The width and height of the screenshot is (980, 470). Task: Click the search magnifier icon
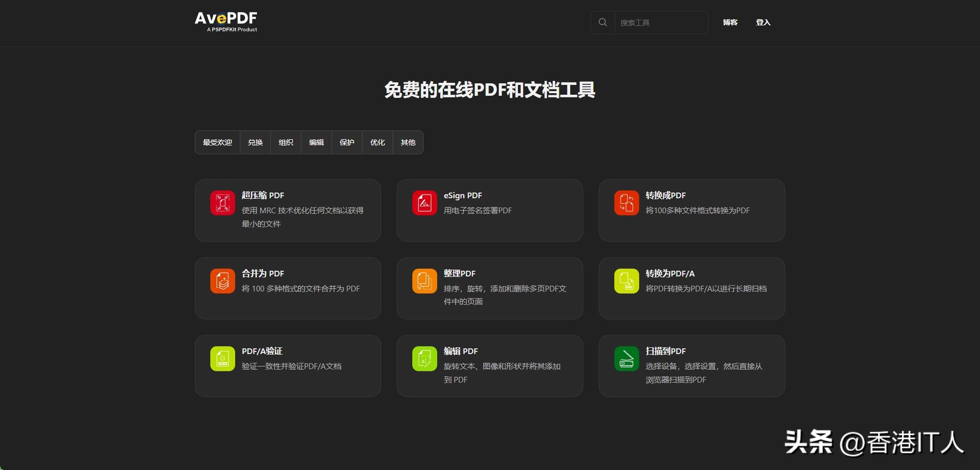tap(602, 22)
